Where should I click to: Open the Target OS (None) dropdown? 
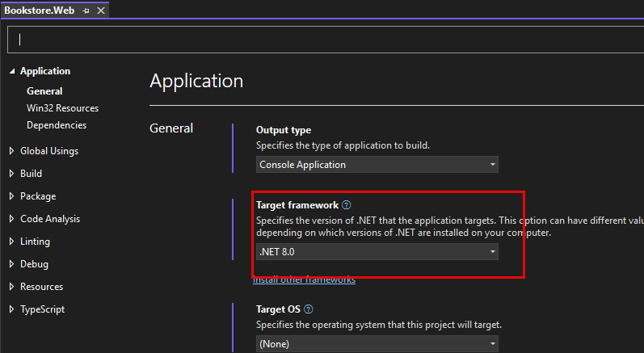point(377,344)
